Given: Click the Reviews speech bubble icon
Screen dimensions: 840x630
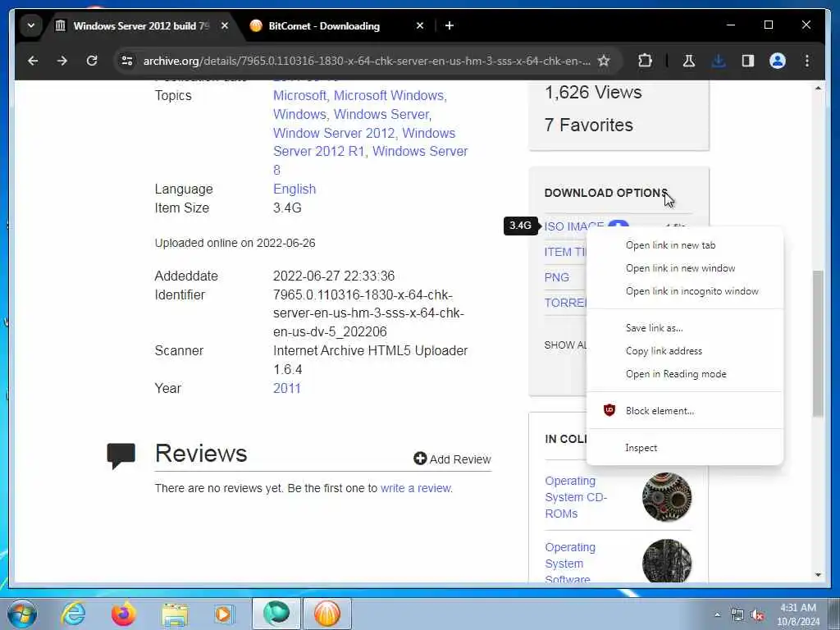Looking at the screenshot, I should (121, 456).
